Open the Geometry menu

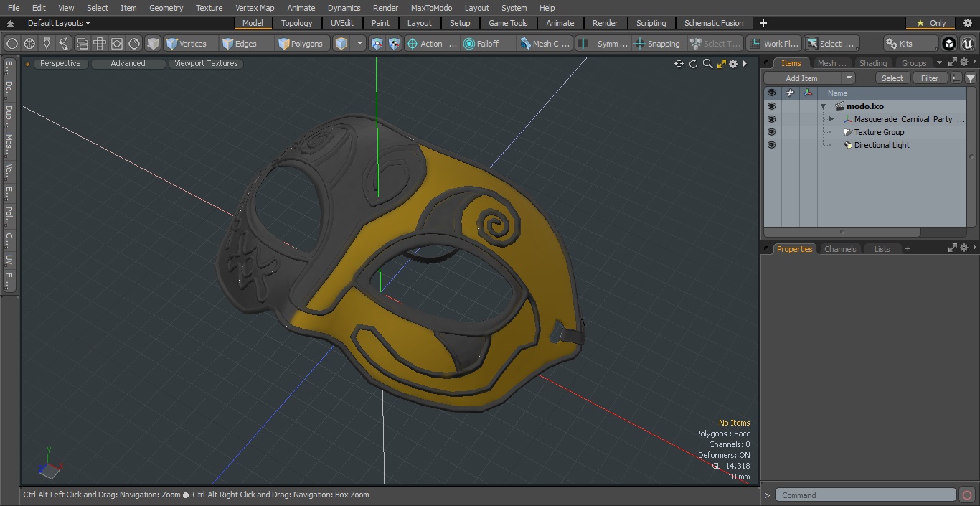click(166, 8)
